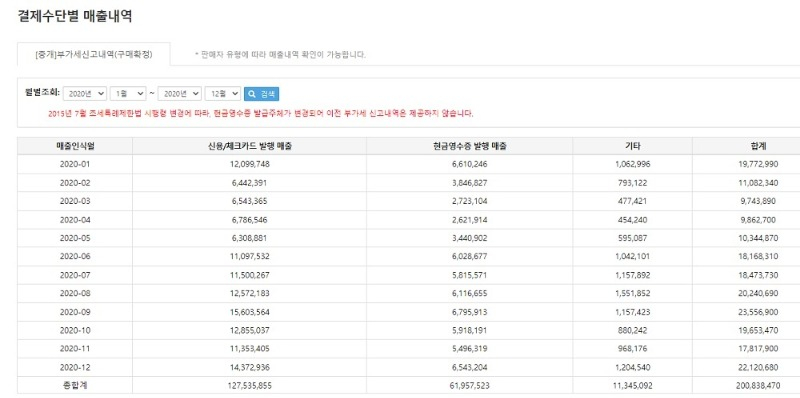
Task: Select the 2020-07 row label
Action: coord(75,275)
